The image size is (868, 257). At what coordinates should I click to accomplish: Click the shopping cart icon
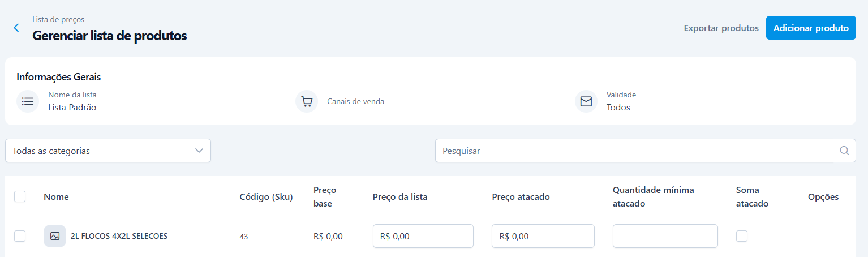307,101
